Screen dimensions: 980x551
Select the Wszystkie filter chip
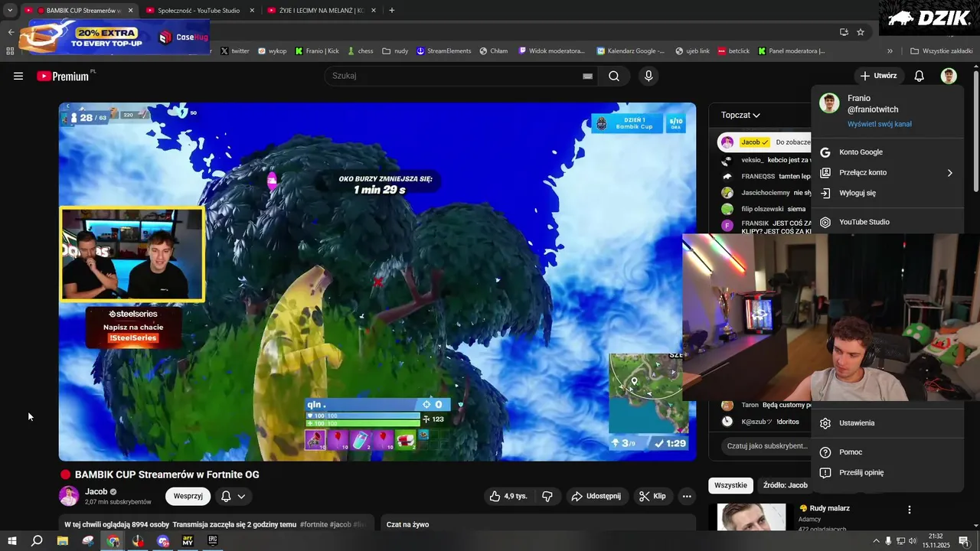point(730,485)
